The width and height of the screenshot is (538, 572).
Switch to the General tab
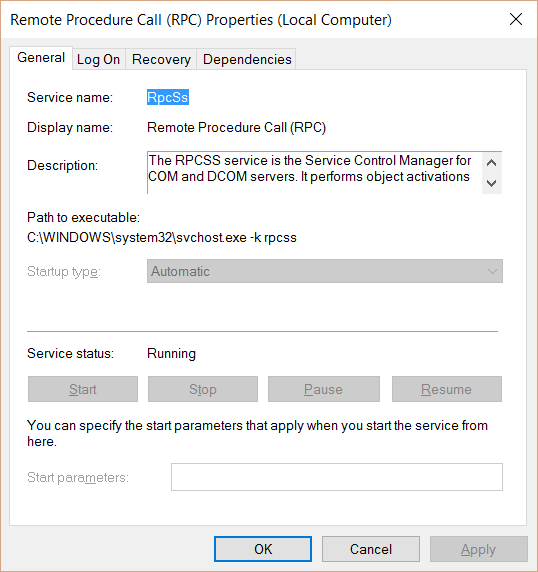(x=41, y=58)
